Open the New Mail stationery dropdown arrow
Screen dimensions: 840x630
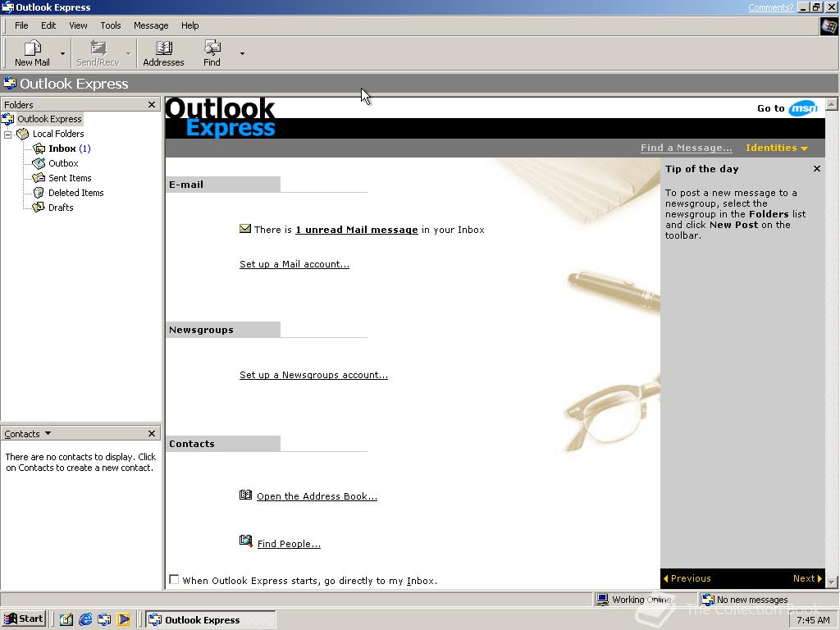coord(62,53)
